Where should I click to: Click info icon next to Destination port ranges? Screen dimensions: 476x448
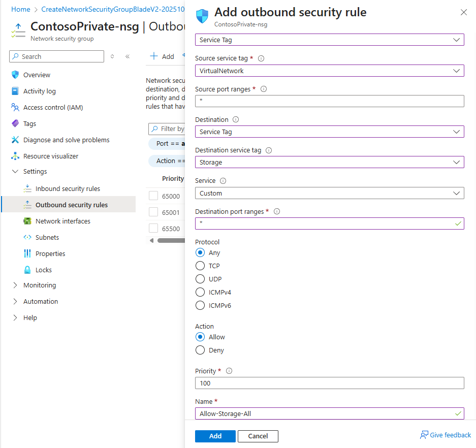point(277,211)
